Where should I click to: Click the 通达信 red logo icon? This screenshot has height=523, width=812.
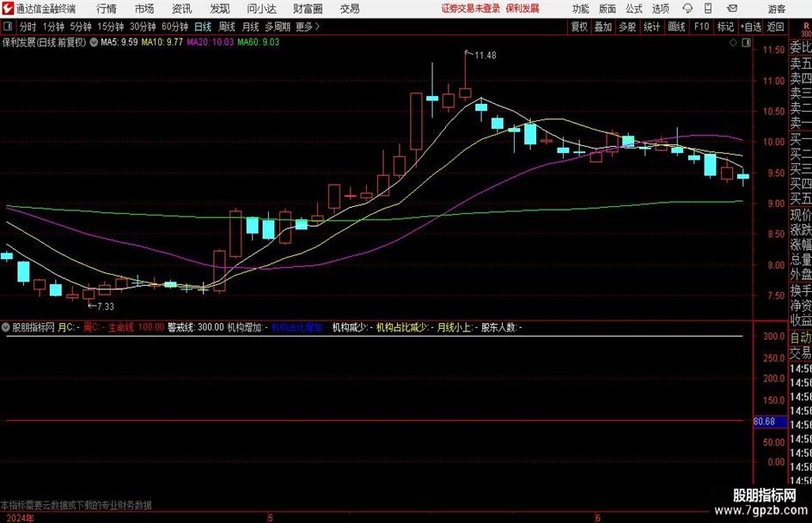(x=8, y=9)
